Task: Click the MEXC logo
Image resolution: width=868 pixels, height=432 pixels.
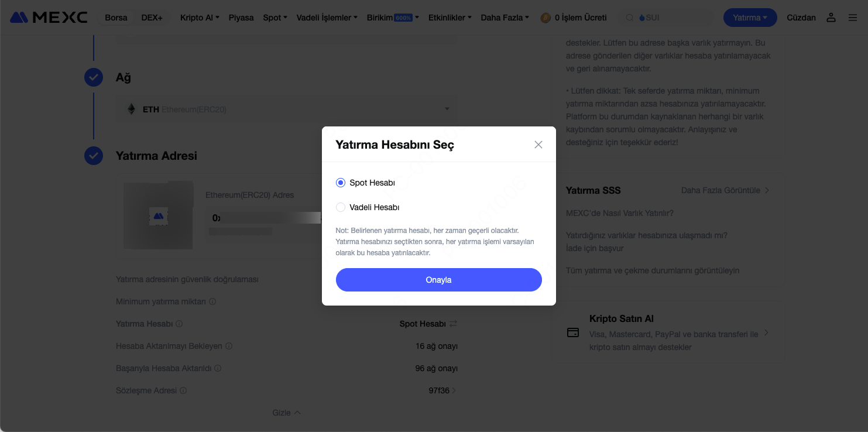Action: pos(49,18)
